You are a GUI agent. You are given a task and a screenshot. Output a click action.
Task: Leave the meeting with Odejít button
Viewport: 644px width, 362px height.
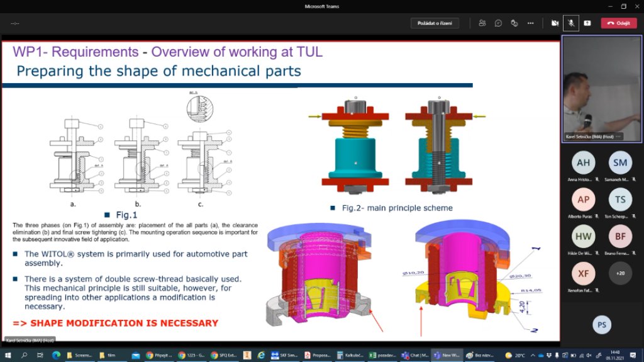pyautogui.click(x=619, y=23)
